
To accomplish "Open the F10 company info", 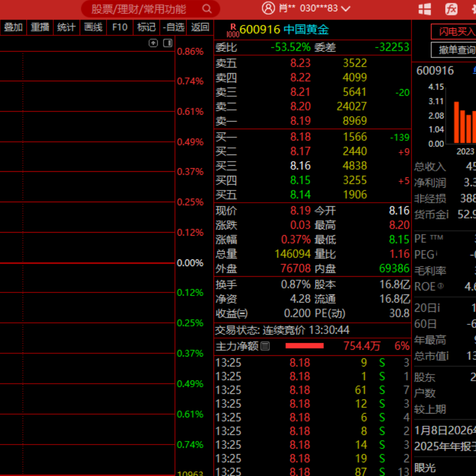I will (x=120, y=27).
